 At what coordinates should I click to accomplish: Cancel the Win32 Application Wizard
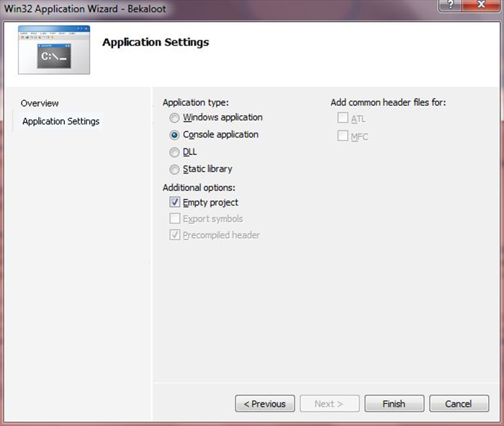click(459, 404)
